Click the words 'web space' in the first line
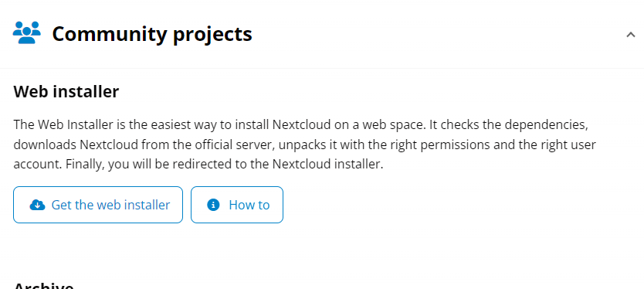644x289 pixels. (394, 125)
